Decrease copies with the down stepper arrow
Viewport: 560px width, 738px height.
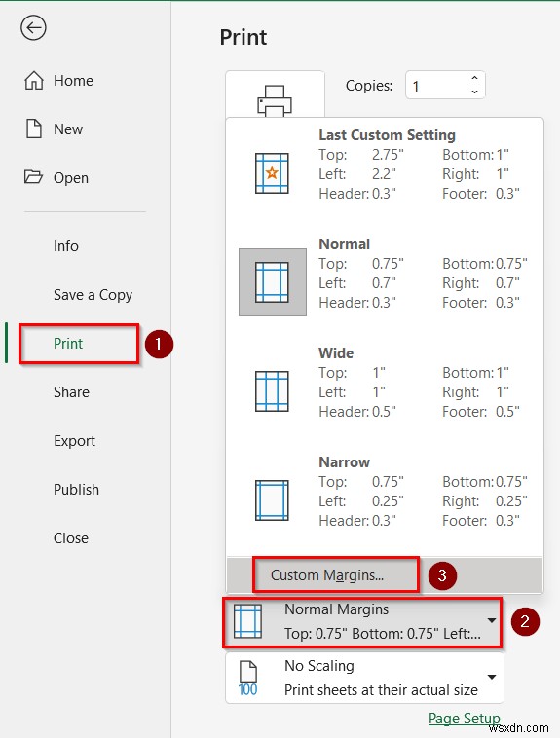(x=474, y=92)
